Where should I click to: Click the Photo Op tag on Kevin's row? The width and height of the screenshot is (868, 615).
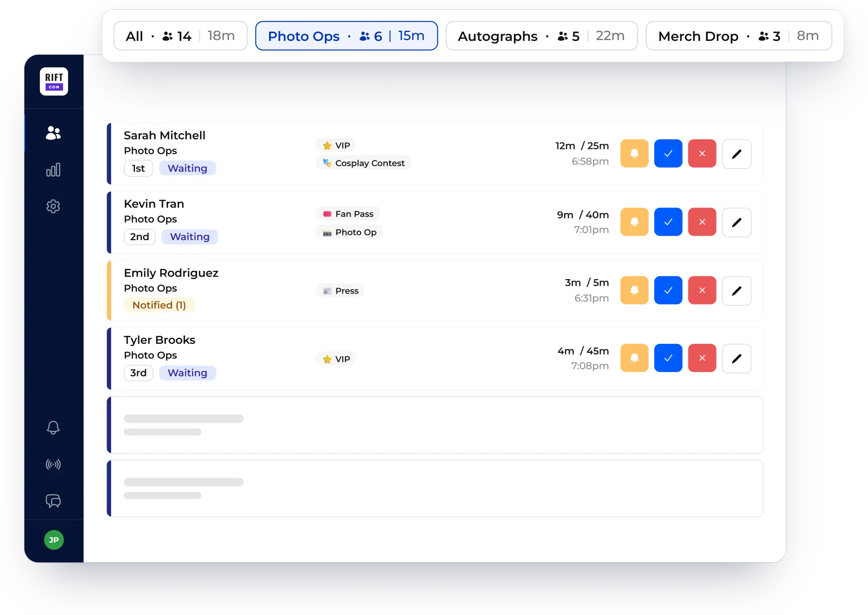(x=349, y=232)
